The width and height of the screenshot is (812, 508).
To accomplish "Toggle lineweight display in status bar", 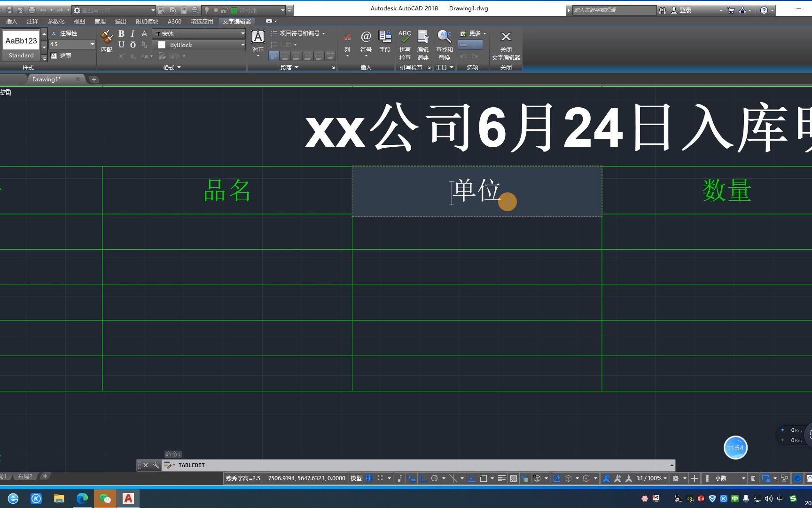I will pos(502,478).
